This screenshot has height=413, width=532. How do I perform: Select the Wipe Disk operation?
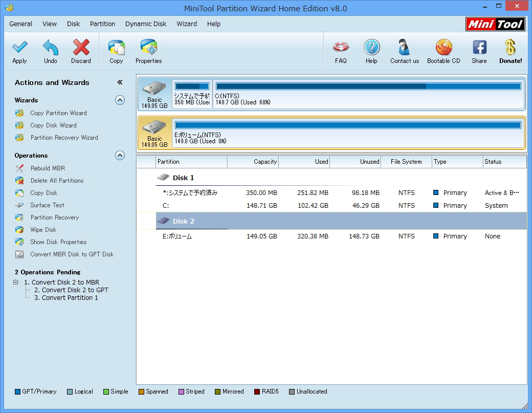pos(43,229)
